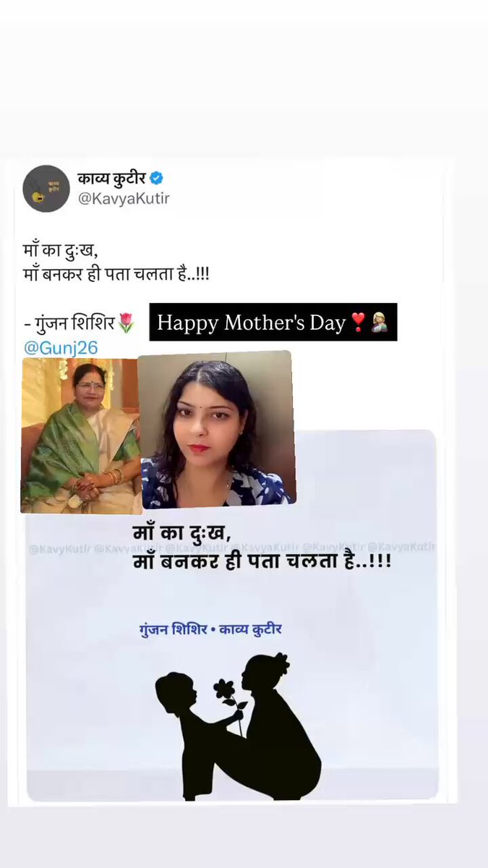The width and height of the screenshot is (488, 868).
Task: Open the काव्य कुटीर display name
Action: (111, 177)
